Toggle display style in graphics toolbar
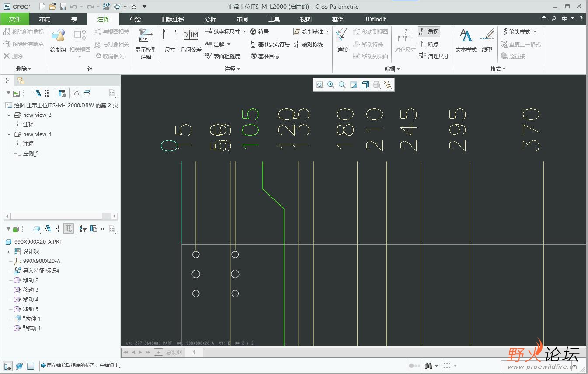 365,85
